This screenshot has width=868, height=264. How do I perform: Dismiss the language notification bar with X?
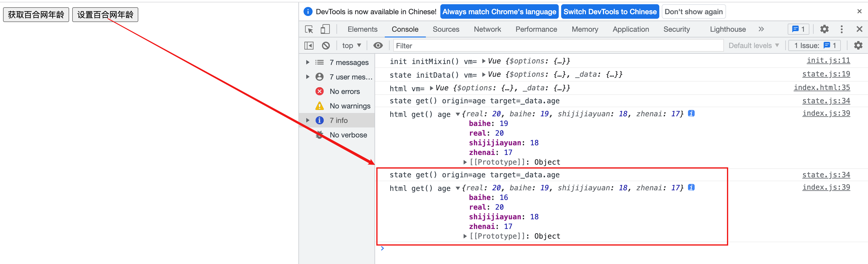point(860,11)
